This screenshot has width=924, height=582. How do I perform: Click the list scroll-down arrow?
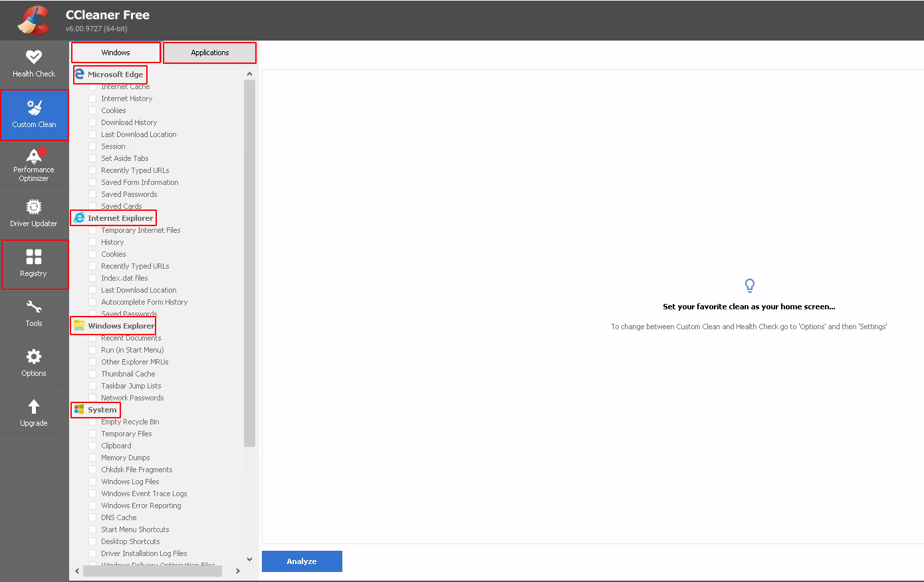pos(250,559)
